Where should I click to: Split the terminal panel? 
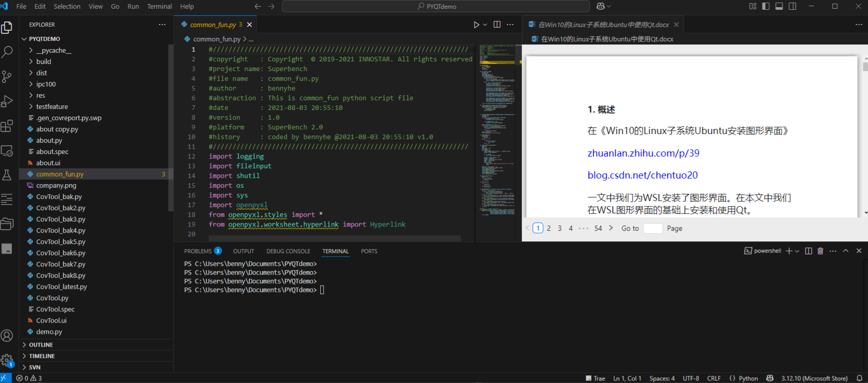click(808, 251)
